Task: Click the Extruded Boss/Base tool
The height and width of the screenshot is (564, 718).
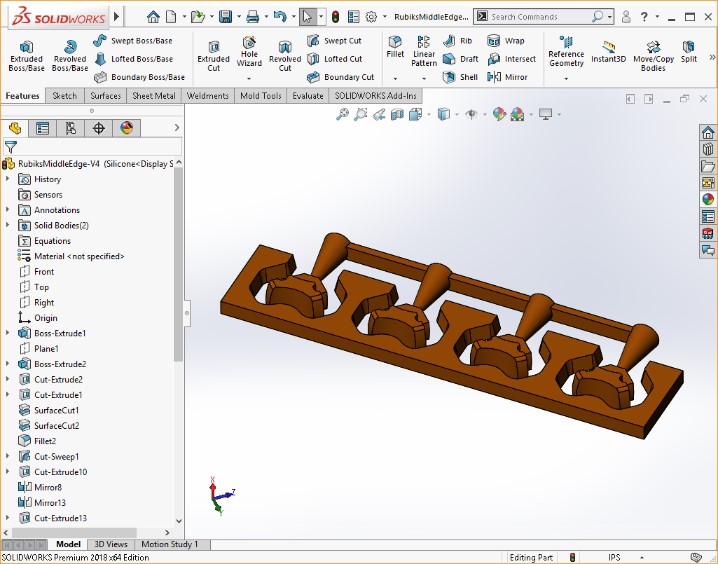Action: tap(26, 57)
